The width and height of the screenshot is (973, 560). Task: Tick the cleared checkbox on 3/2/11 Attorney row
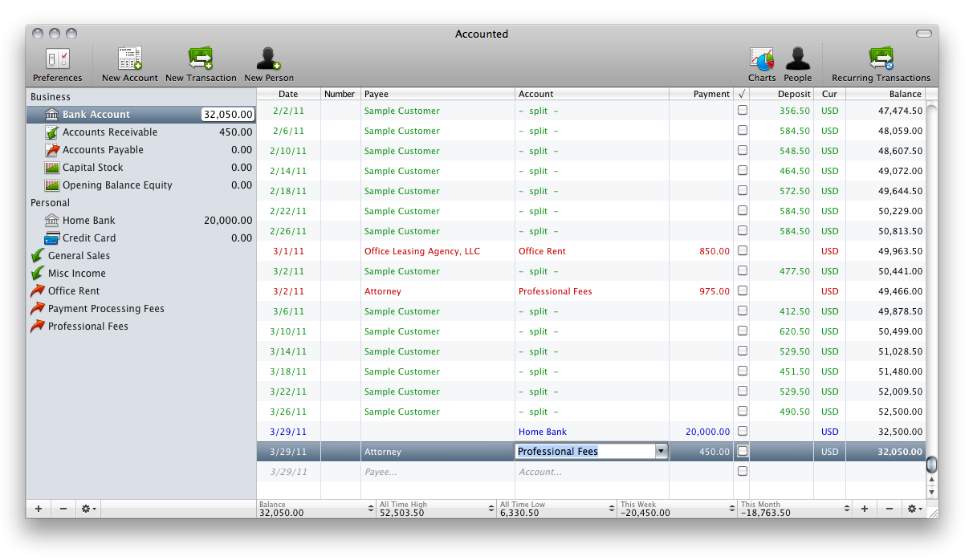tap(743, 290)
